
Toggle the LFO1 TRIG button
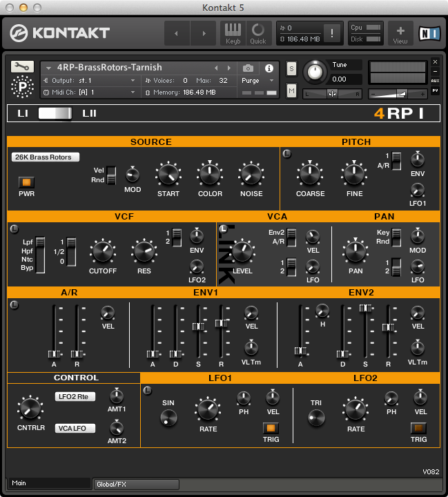(x=271, y=428)
